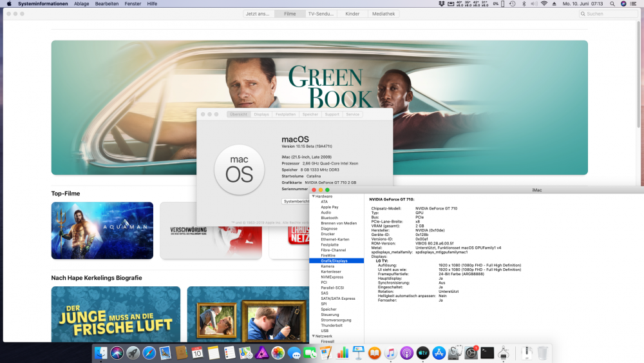Collapse the Hardware tree section
Image resolution: width=644 pixels, height=363 pixels.
(x=314, y=196)
